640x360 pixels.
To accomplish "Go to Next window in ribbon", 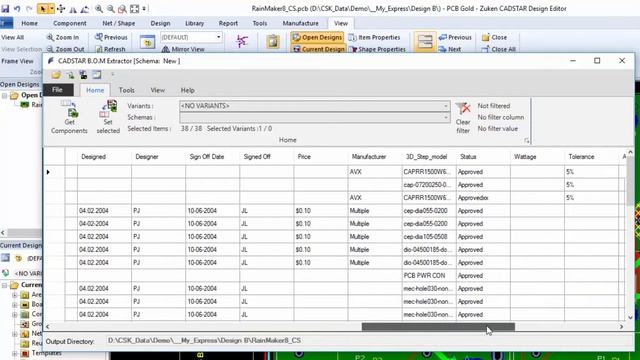I will [450, 49].
